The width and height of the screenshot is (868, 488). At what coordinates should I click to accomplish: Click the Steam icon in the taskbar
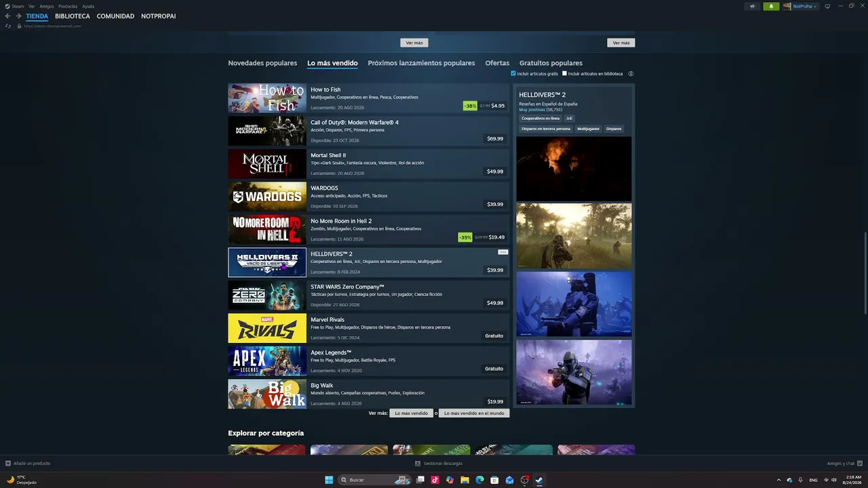click(x=539, y=480)
